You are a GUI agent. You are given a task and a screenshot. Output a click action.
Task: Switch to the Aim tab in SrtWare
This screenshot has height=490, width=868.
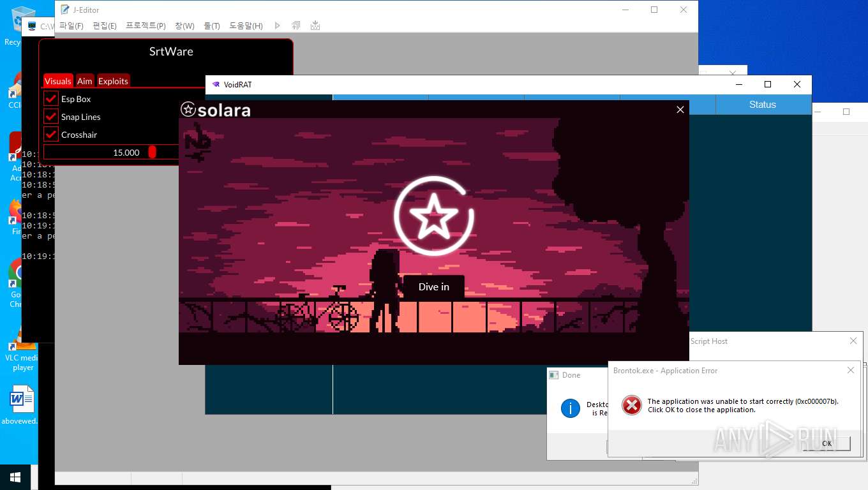point(85,81)
